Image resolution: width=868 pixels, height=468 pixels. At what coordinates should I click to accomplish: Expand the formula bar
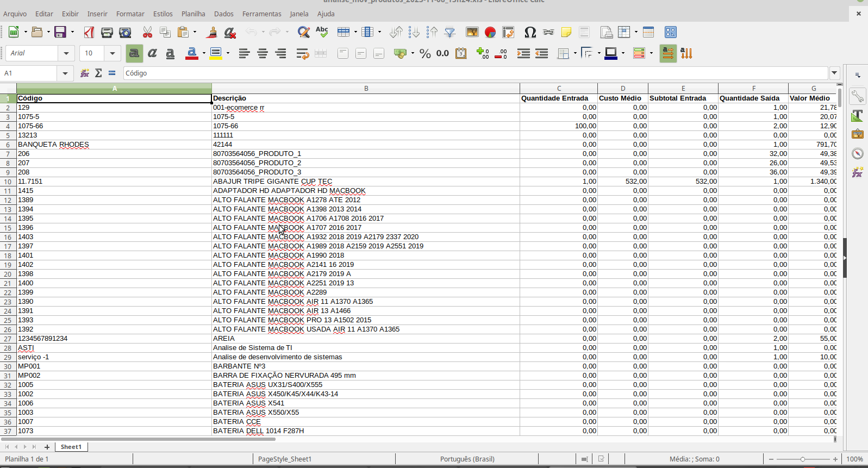[x=834, y=73]
